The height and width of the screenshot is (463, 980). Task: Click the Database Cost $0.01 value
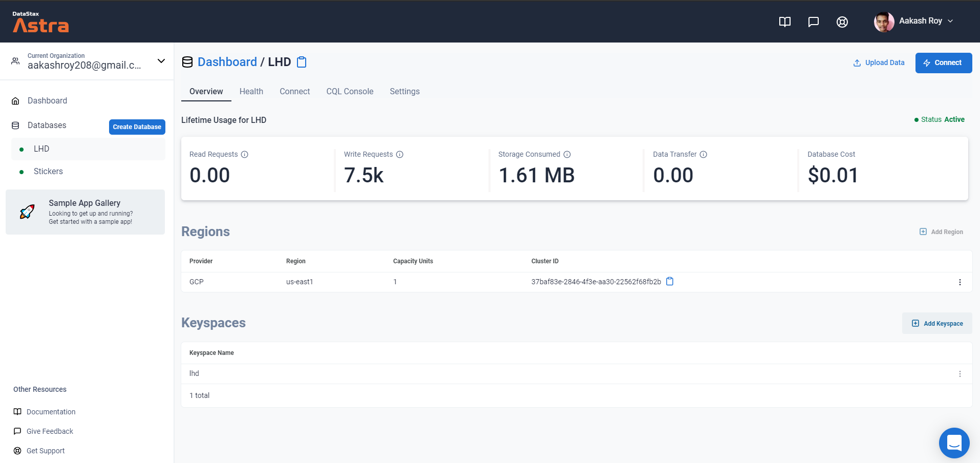coord(833,176)
